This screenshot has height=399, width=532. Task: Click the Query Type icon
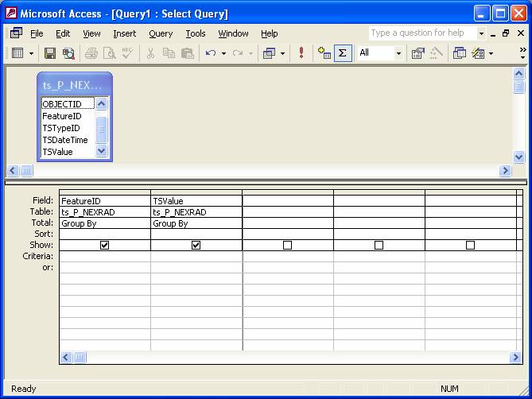coord(269,53)
